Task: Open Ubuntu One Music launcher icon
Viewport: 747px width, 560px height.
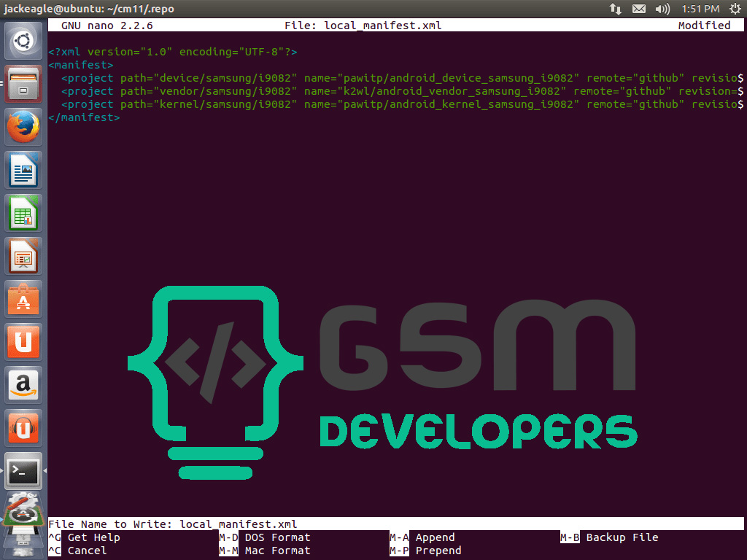Action: (x=23, y=427)
